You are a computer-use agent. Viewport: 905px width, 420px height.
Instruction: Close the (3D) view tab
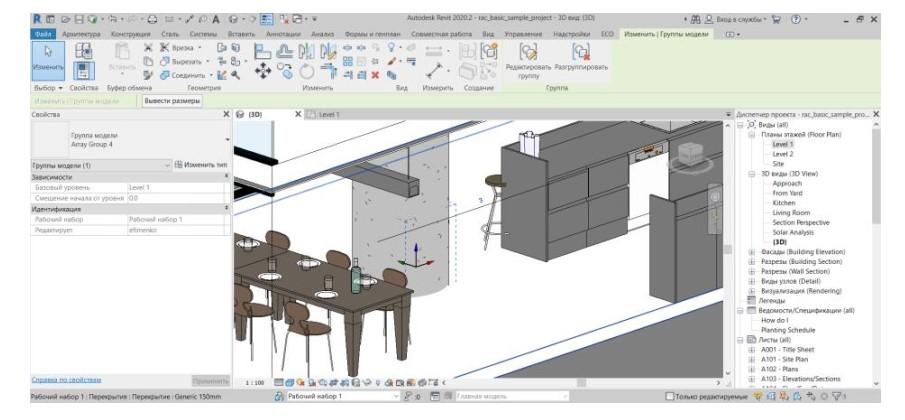[298, 115]
